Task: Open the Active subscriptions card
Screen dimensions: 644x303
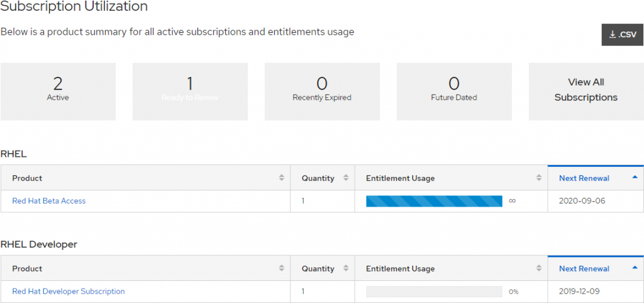Action: [x=58, y=91]
